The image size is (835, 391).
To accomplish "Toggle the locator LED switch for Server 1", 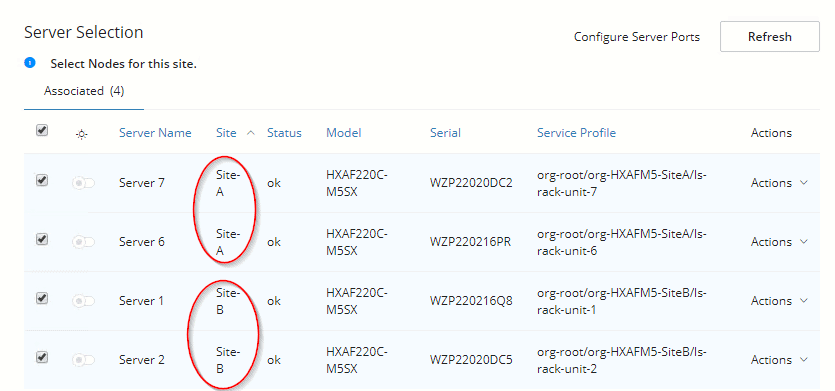I will click(83, 302).
